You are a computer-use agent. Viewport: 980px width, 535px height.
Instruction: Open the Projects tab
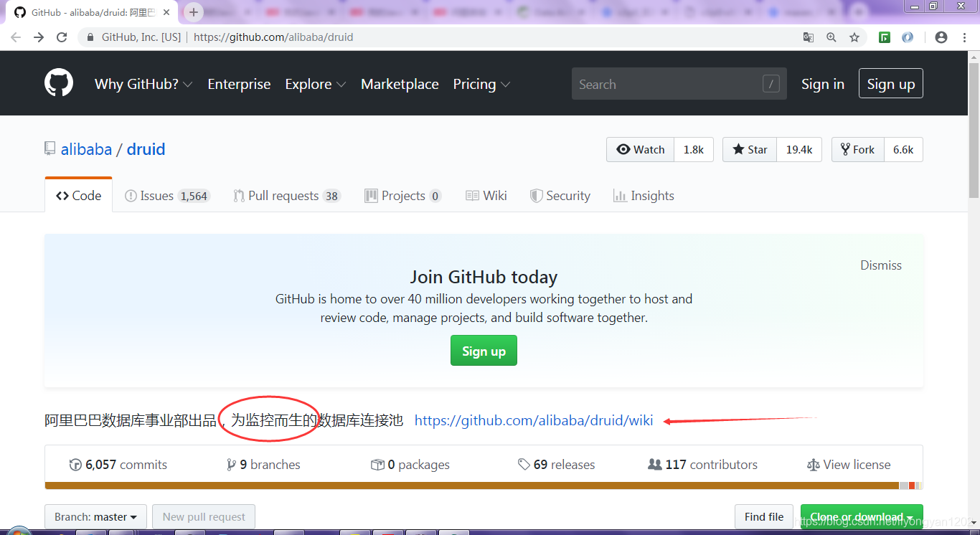coord(402,196)
